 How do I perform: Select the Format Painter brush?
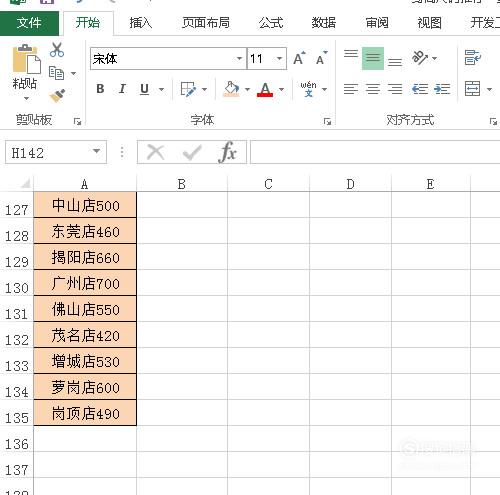click(57, 96)
